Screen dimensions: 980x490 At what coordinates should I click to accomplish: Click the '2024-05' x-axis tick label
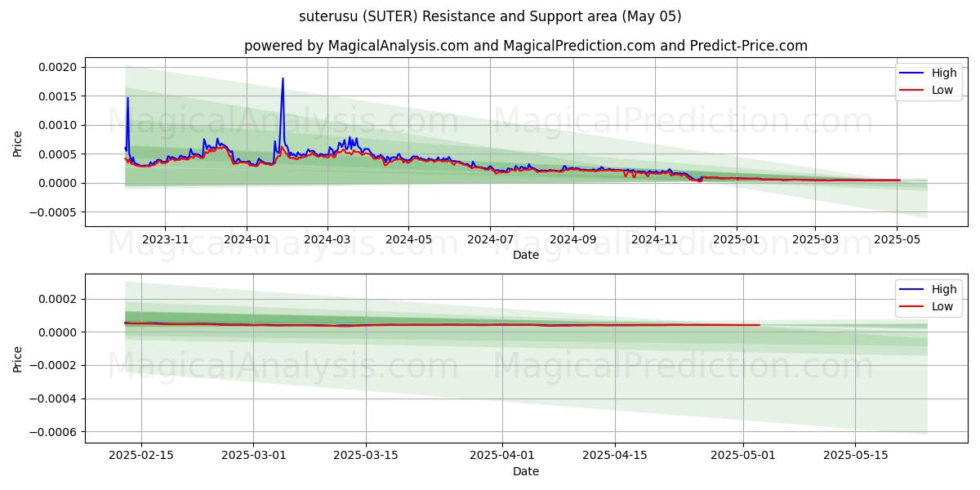[408, 238]
